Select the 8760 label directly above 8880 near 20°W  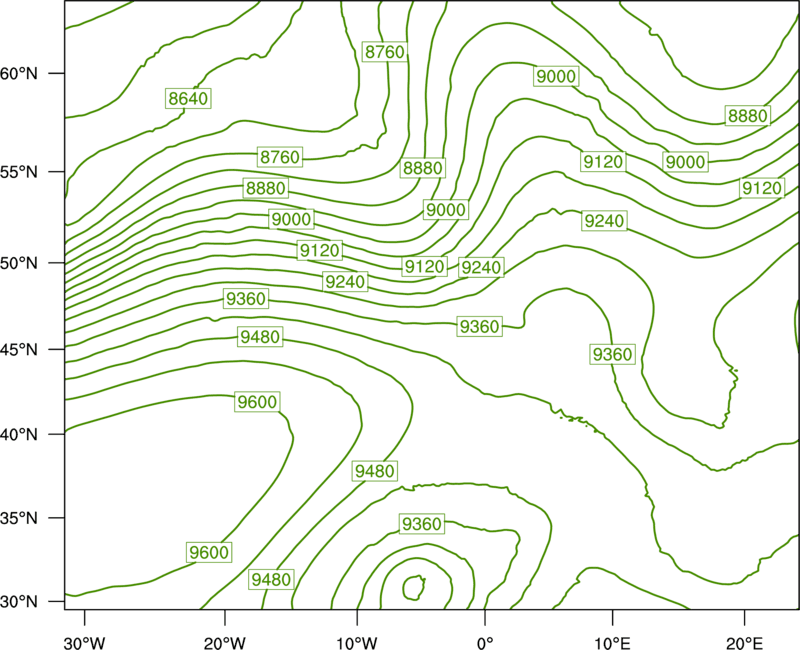[x=280, y=157]
